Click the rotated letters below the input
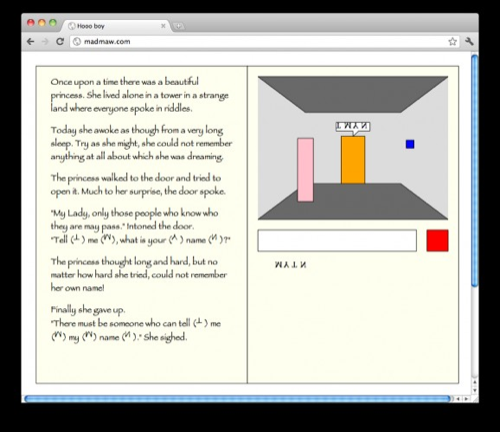 (290, 265)
